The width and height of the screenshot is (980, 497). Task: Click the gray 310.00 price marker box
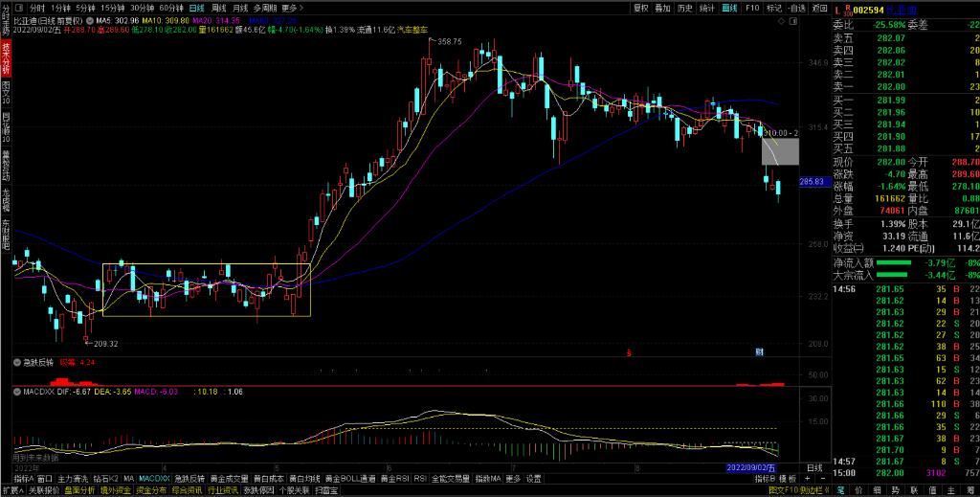click(779, 150)
